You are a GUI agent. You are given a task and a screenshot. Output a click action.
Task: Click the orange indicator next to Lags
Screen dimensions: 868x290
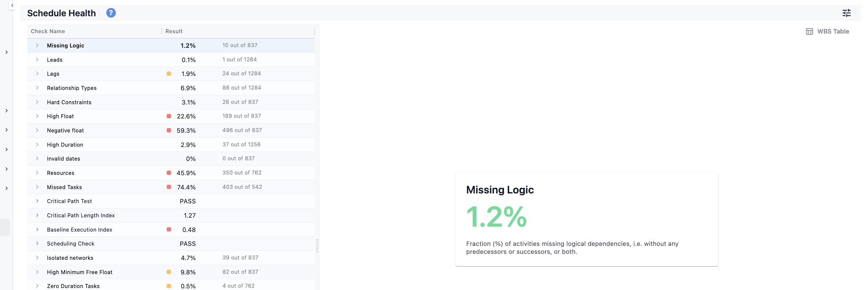tap(169, 74)
